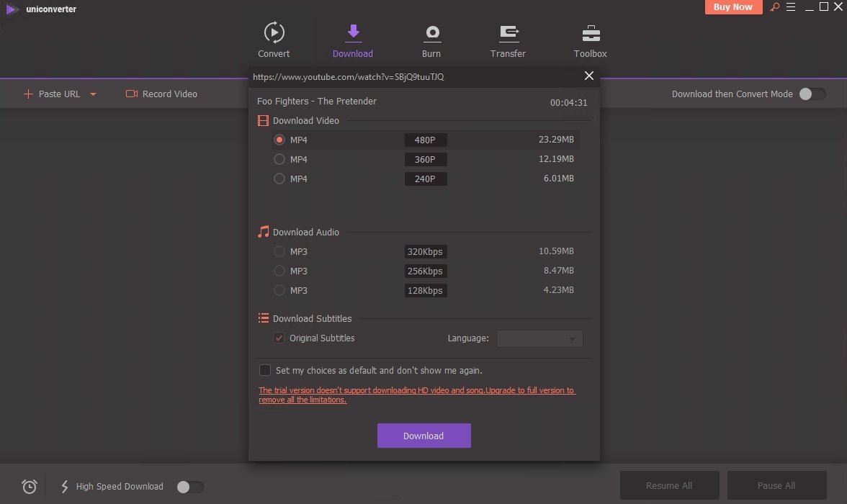
Task: Click the 4.23MB file size
Action: point(559,290)
